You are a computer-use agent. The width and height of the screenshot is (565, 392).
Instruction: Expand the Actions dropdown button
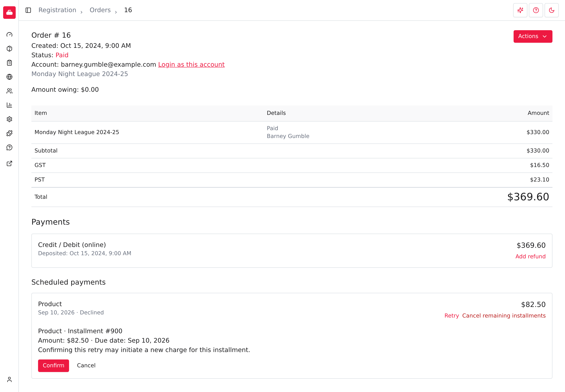click(533, 36)
